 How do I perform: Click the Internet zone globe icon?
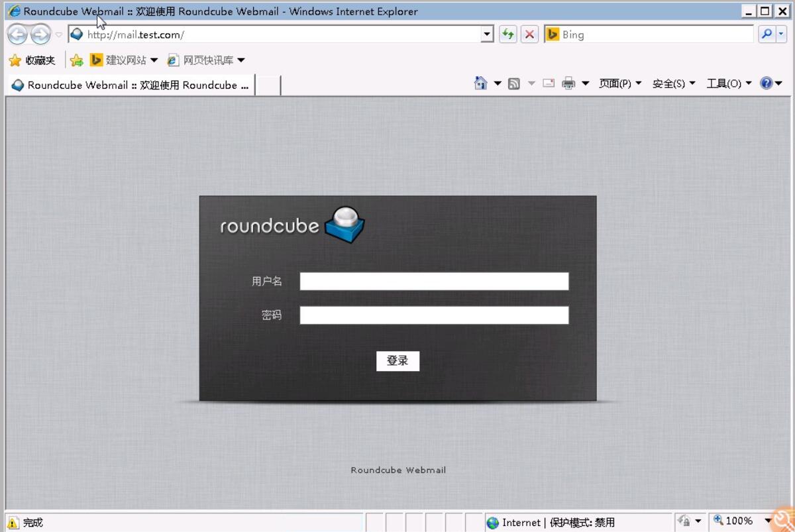(x=493, y=523)
